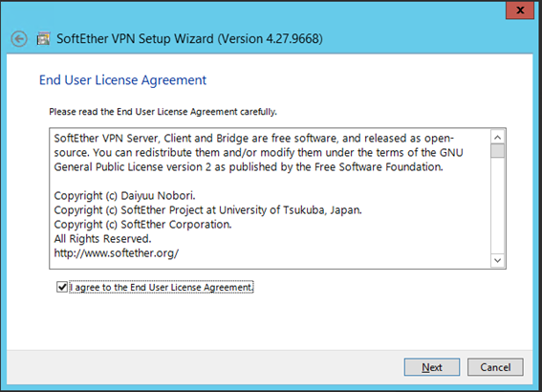The height and width of the screenshot is (392, 542).
Task: Click the 'Please read the End User License Agreement carefully' text
Action: pyautogui.click(x=163, y=112)
